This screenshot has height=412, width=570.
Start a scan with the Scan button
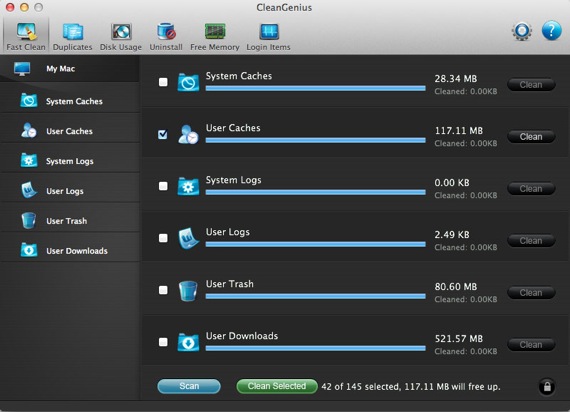189,386
